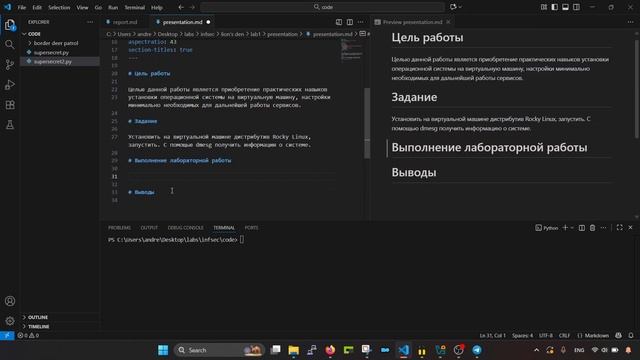Change CRLF end of line sequence

[564, 336]
